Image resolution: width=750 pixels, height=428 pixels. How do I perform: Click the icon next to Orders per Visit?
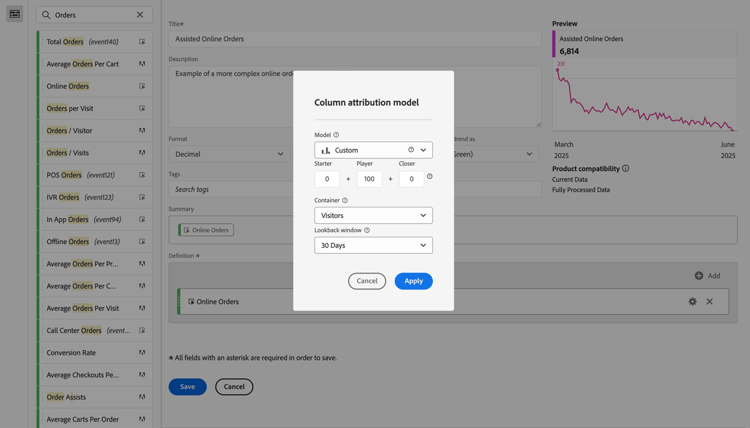coord(142,108)
